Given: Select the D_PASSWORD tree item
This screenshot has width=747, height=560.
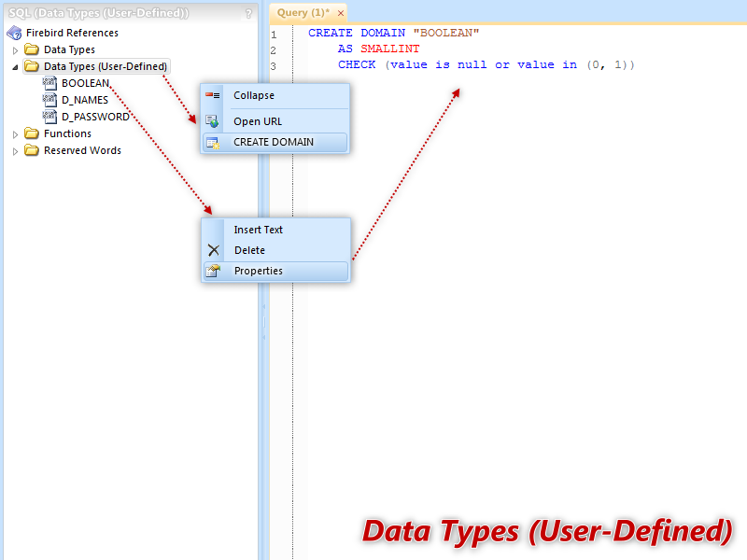Looking at the screenshot, I should [x=96, y=117].
